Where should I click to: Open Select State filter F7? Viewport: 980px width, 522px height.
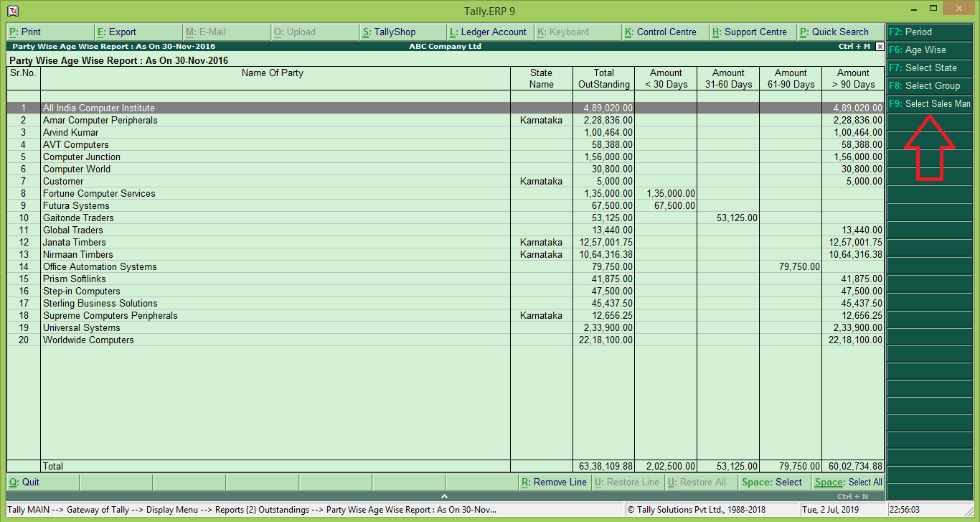click(x=928, y=67)
